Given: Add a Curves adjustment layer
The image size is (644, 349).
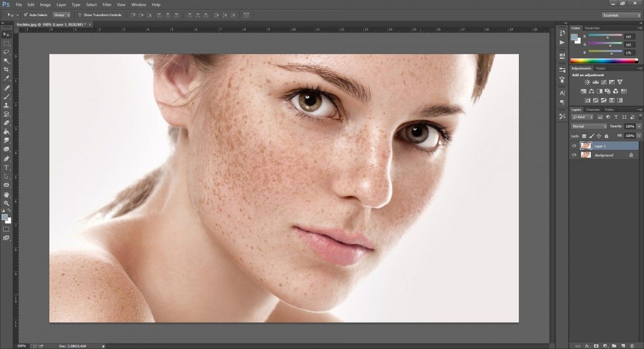Looking at the screenshot, I should click(x=604, y=82).
